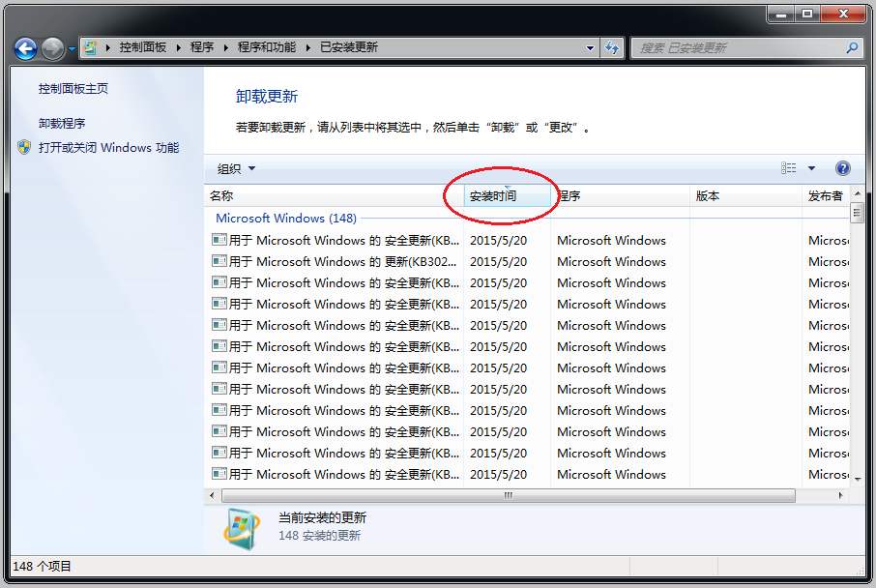Collapse the Microsoft Windows (148) group
This screenshot has width=876, height=588.
pos(286,218)
